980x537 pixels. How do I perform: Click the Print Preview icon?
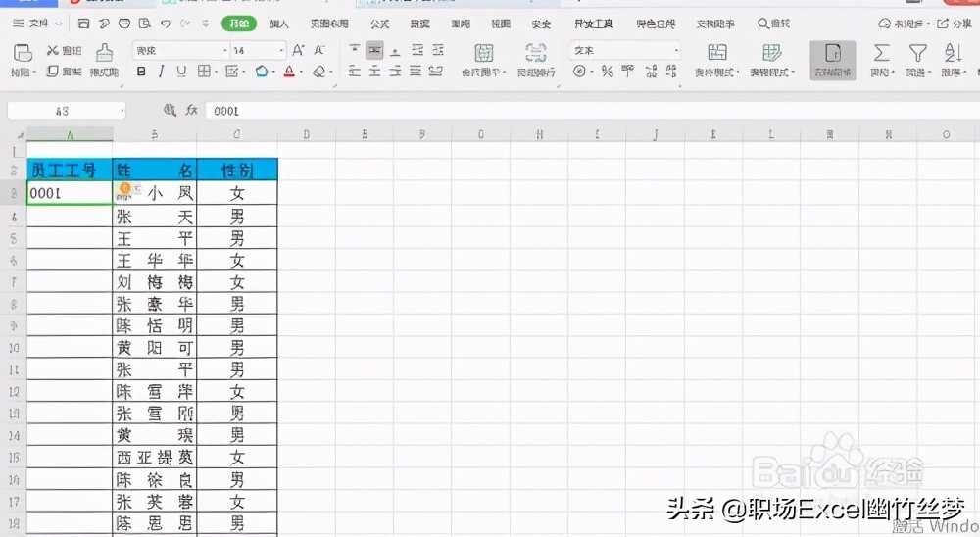tap(144, 24)
